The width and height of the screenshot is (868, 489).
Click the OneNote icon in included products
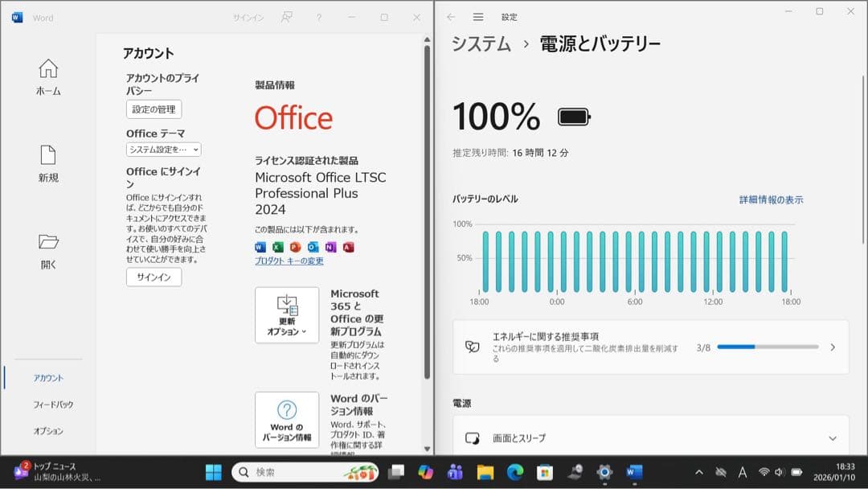pyautogui.click(x=330, y=247)
